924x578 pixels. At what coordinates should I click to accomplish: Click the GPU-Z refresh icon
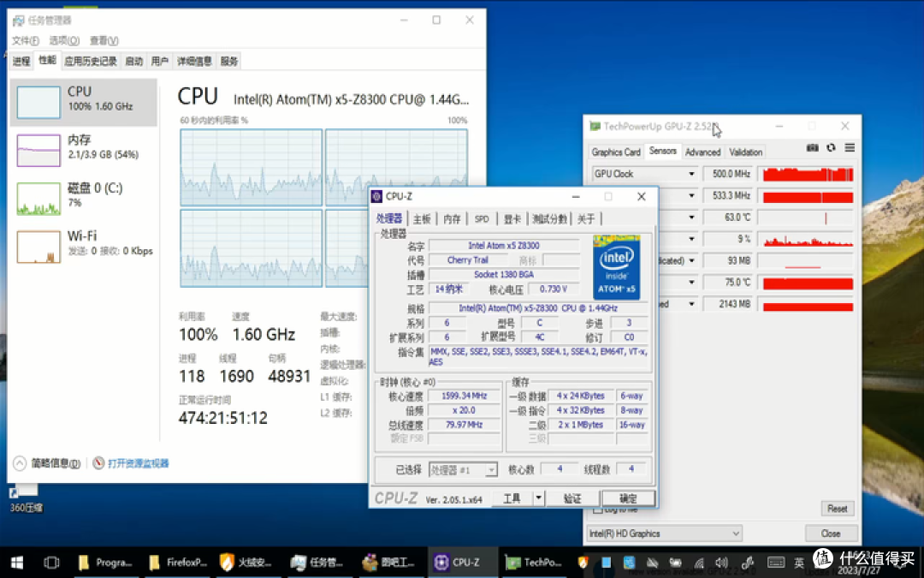(831, 147)
